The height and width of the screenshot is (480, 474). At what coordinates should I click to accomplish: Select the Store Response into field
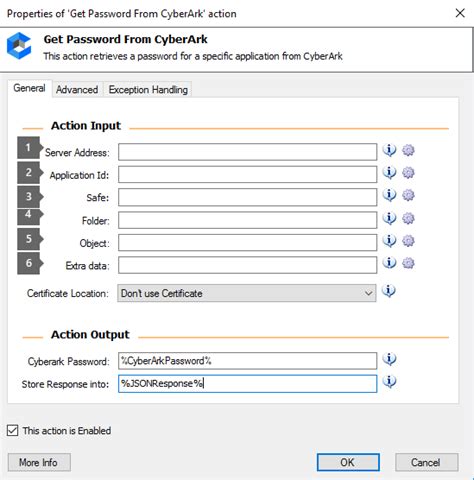[x=248, y=384]
